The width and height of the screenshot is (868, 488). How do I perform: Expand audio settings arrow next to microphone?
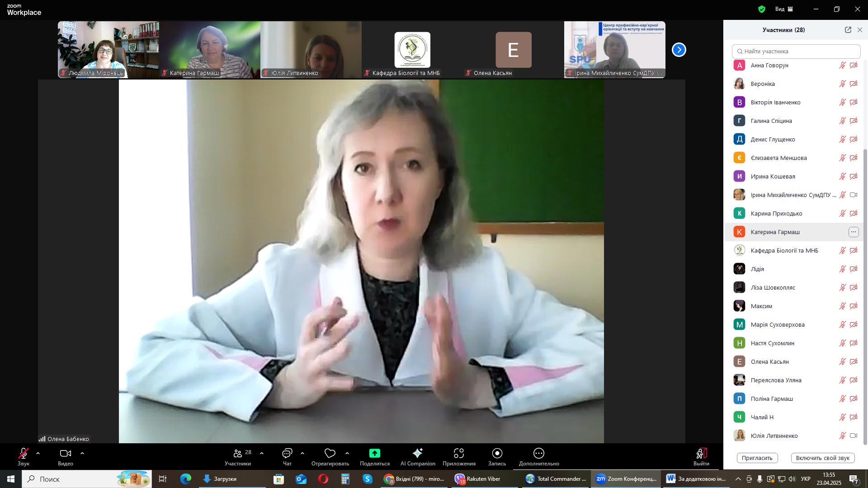[x=38, y=453]
